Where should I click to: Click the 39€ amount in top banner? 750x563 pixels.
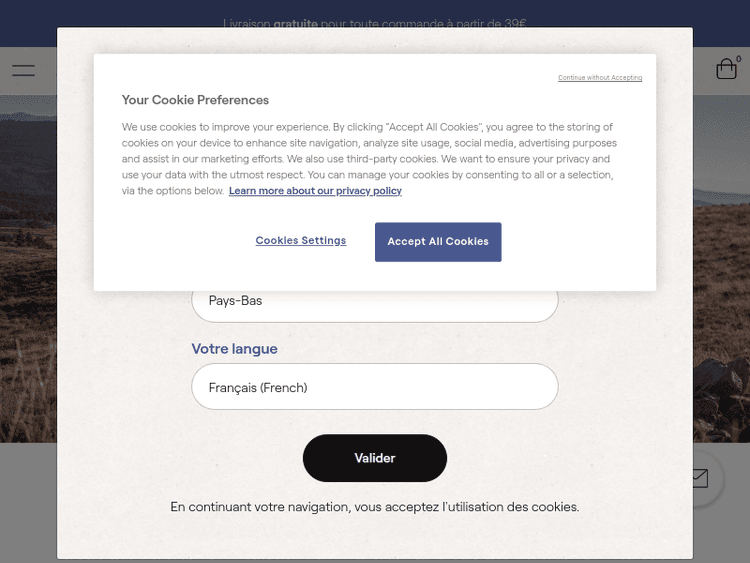pos(515,23)
